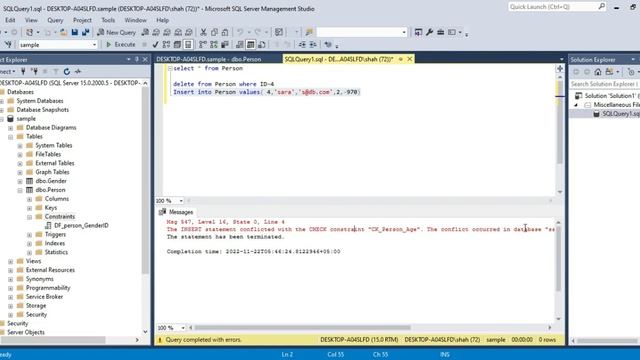Parse the query with the checkmark icon
Screen dimensions: 640x360
tap(155, 44)
